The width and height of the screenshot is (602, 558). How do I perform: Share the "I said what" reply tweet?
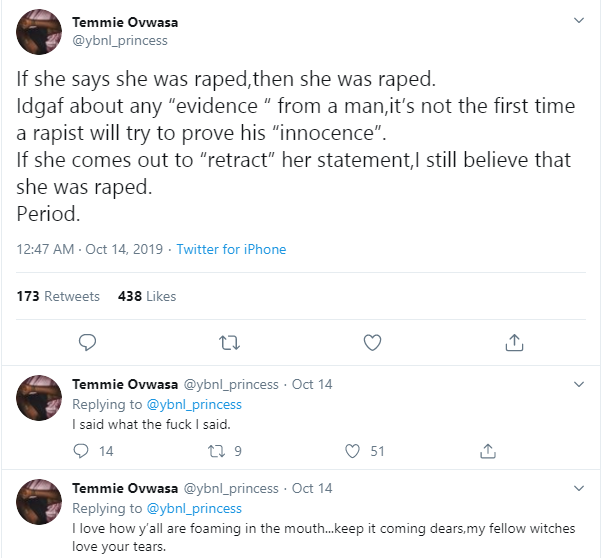488,451
